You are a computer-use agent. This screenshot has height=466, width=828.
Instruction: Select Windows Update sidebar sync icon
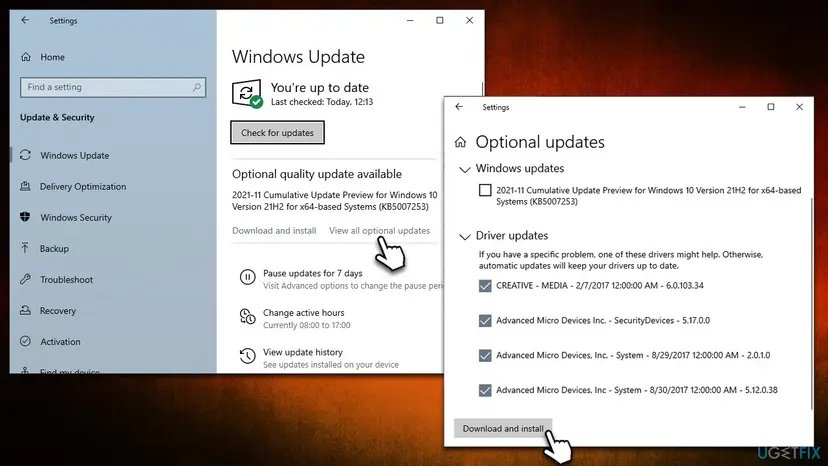[25, 155]
